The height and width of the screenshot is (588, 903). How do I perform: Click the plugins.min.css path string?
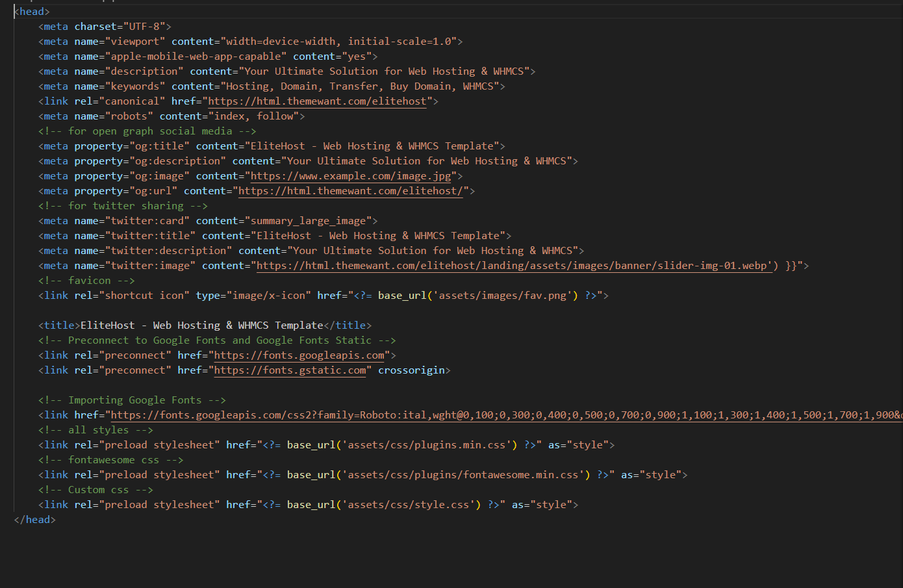426,445
